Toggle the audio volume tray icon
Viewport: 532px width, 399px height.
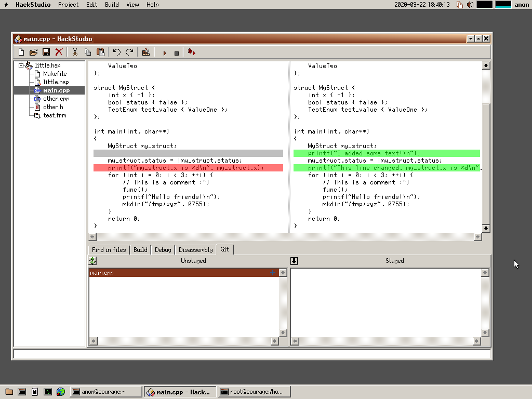point(470,4)
